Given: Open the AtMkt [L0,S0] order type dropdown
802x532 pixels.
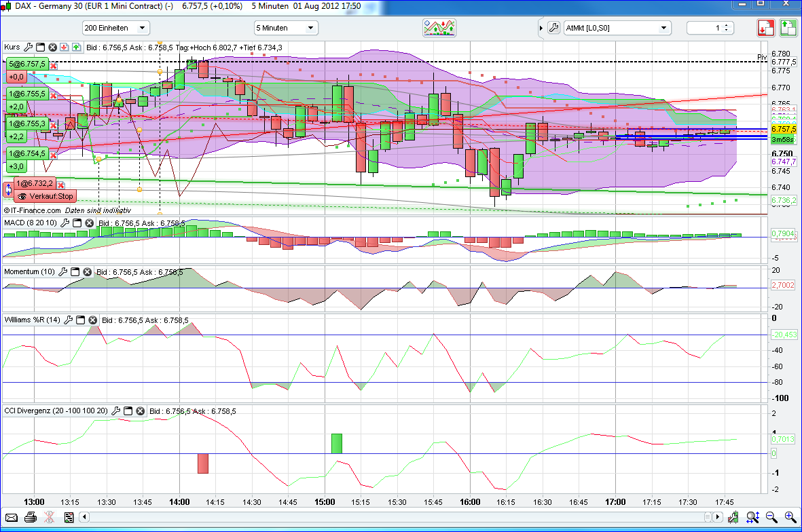Looking at the screenshot, I should tap(617, 28).
